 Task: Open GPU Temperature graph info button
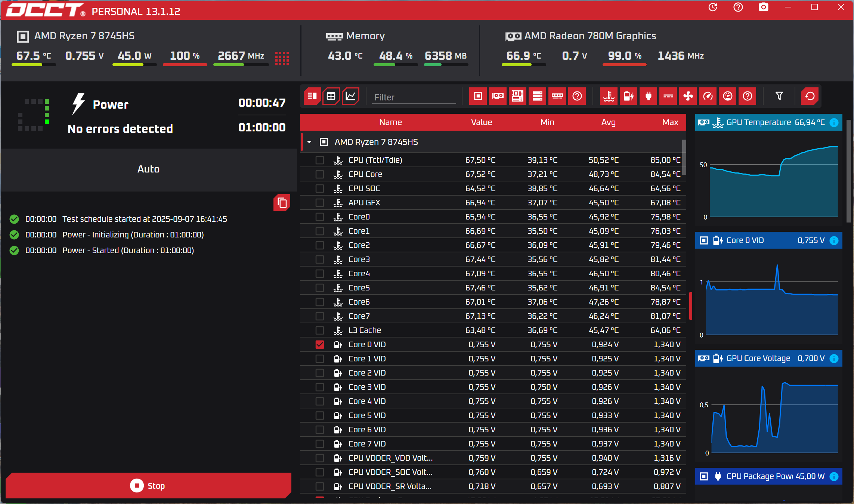[834, 122]
